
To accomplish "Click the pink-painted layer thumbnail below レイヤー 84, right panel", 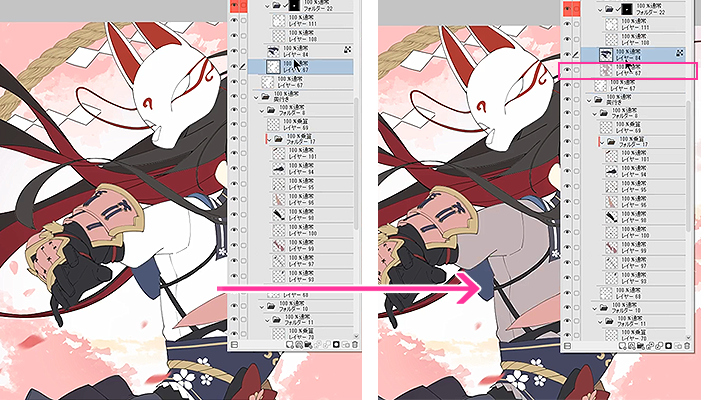I will coord(606,70).
